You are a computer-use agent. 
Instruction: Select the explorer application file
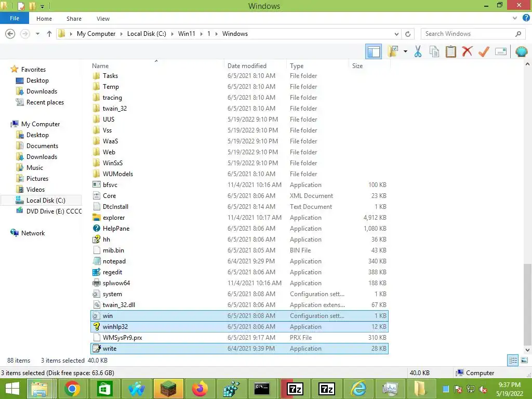114,218
